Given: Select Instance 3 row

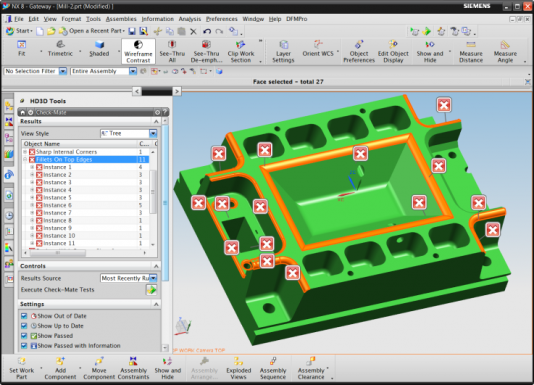Looking at the screenshot, I should click(x=85, y=182).
